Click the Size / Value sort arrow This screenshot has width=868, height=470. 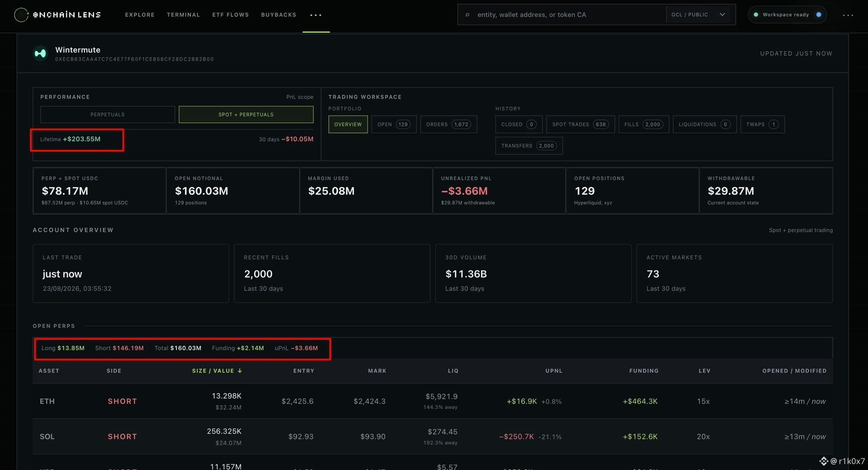[x=240, y=371]
